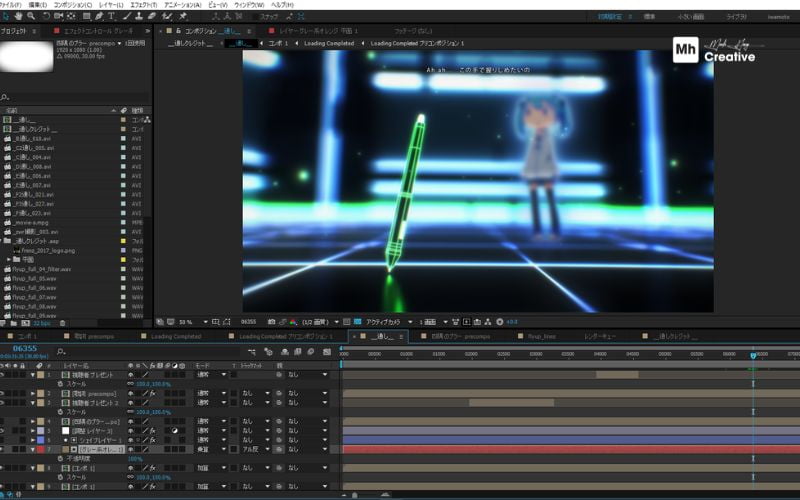Select the Type text tool
The image size is (800, 500).
pyautogui.click(x=111, y=16)
